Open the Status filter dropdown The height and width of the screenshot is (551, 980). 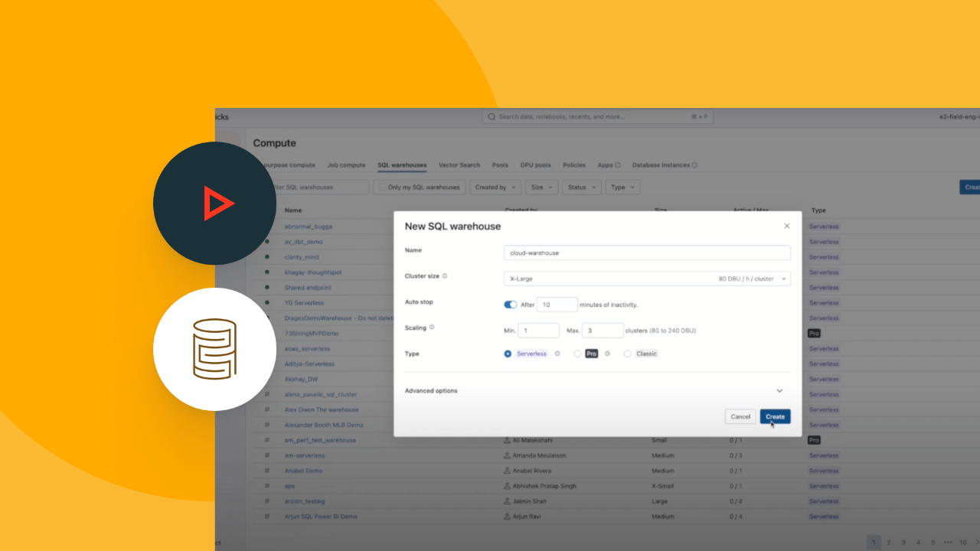(x=581, y=187)
